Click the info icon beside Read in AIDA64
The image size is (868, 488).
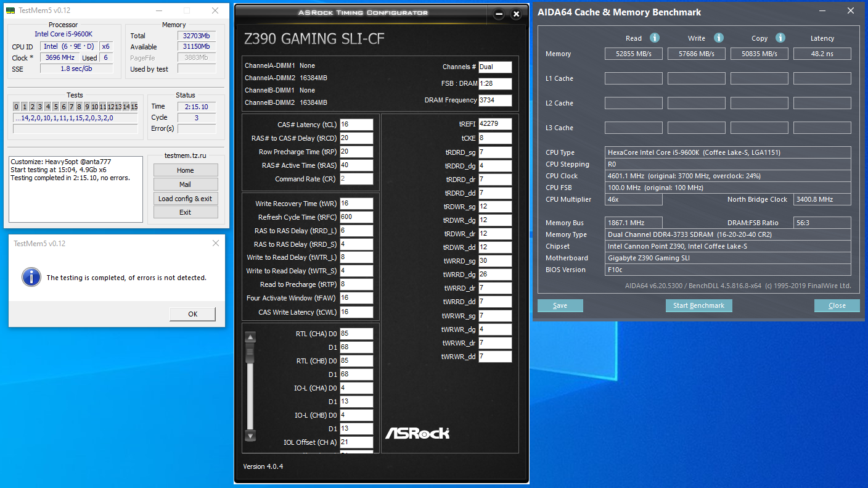click(655, 38)
